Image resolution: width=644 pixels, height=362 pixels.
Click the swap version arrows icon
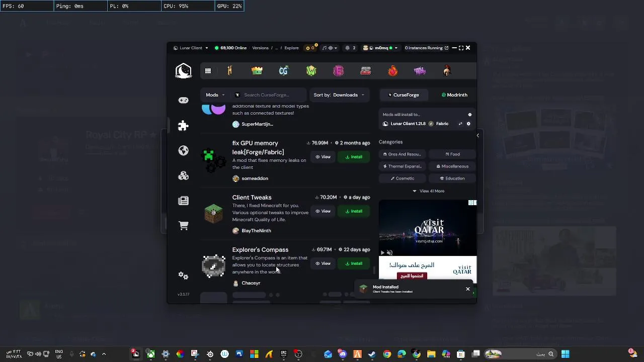(460, 124)
